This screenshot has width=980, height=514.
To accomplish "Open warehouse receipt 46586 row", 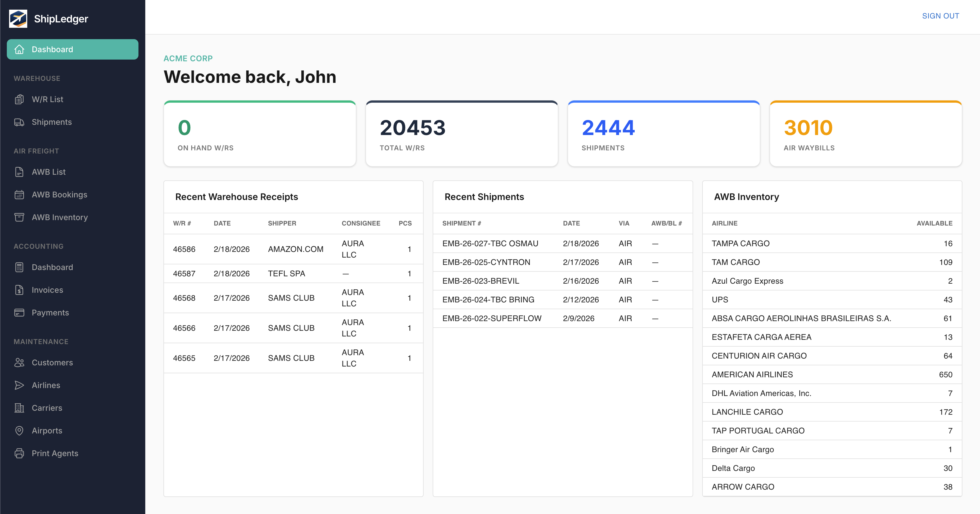I will tap(293, 249).
